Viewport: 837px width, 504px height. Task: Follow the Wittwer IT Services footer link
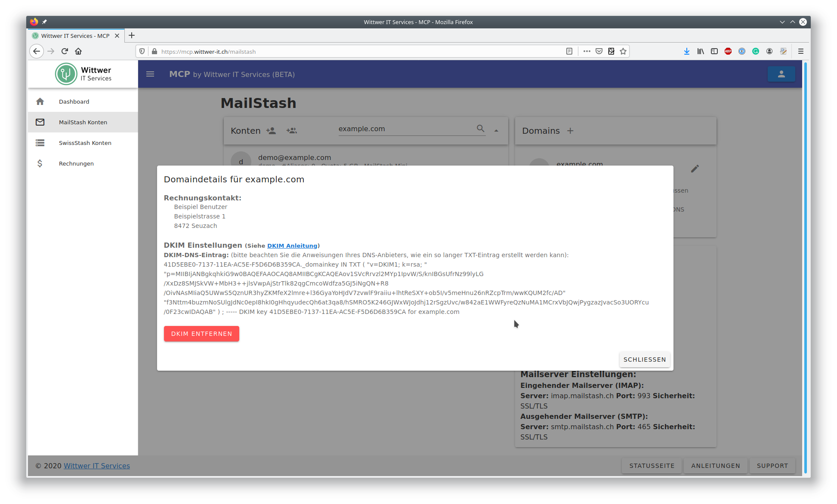click(x=97, y=466)
